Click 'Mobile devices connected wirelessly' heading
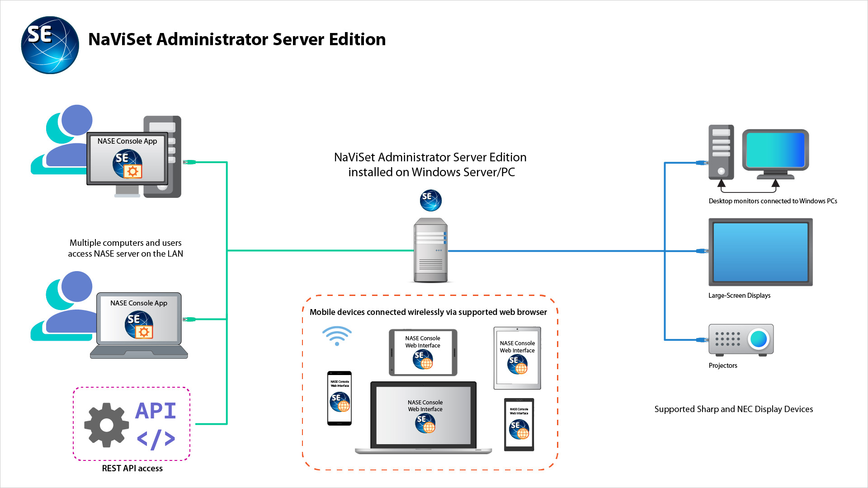 428,312
